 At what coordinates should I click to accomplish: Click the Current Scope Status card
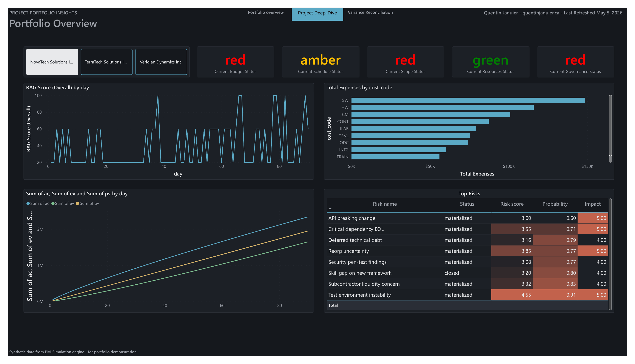point(405,62)
